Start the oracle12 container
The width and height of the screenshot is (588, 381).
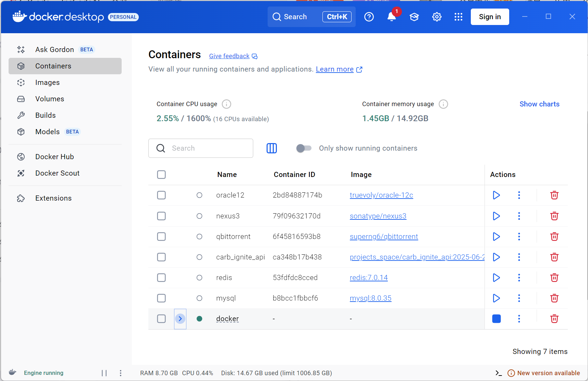(x=496, y=195)
